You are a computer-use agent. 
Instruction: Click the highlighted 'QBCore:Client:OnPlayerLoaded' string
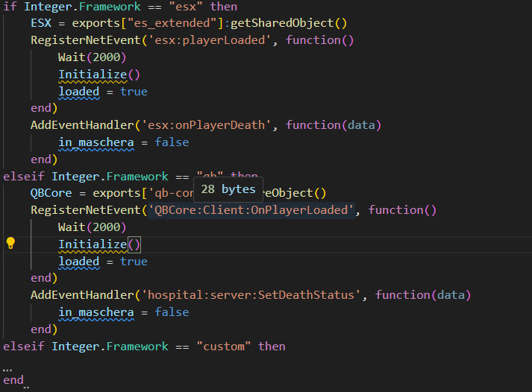click(251, 210)
